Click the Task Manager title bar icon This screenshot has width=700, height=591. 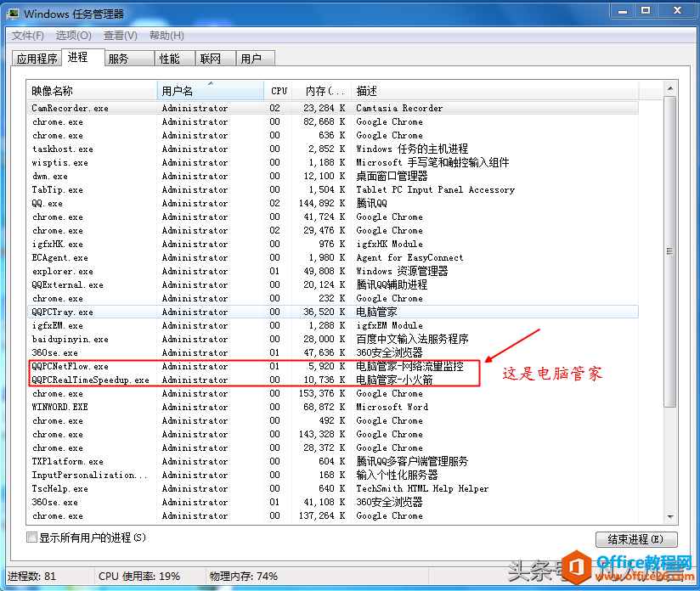pos(13,14)
